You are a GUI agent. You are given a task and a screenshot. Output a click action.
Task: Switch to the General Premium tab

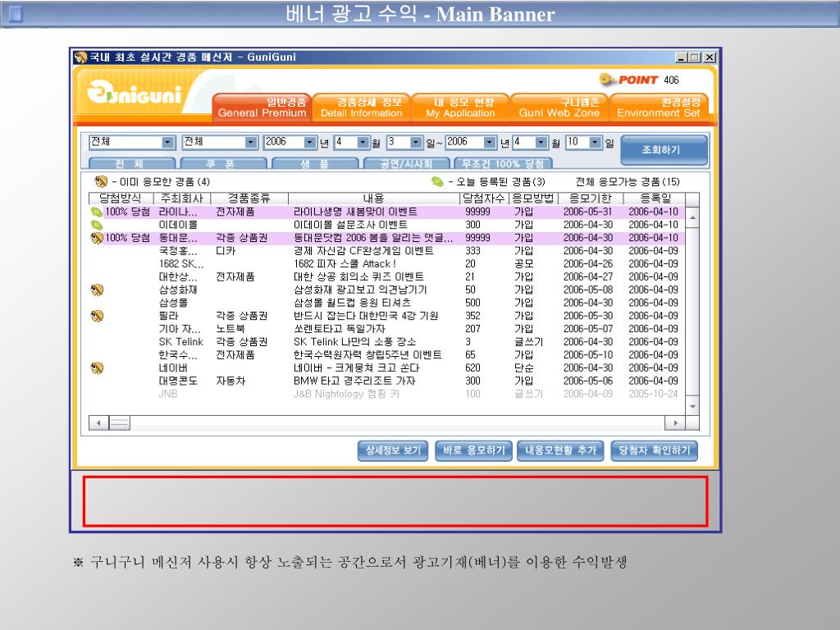[x=262, y=107]
